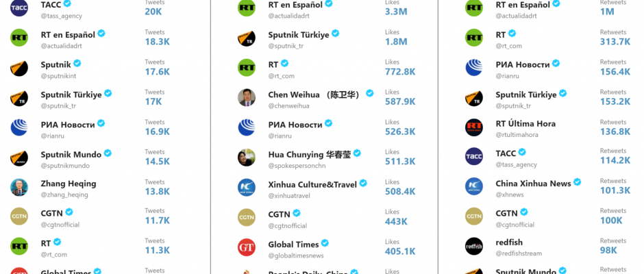Click the CGTN logo in the Likes column
644x274 pixels.
tap(247, 218)
